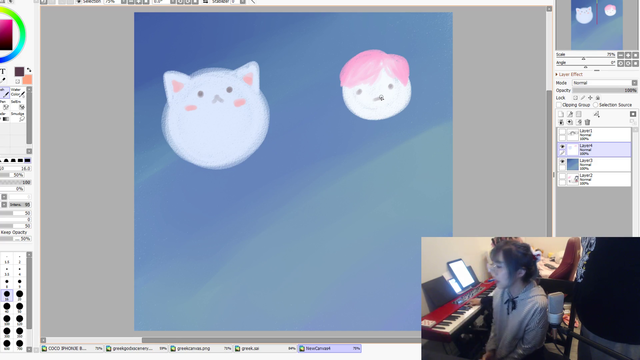
Task: Swap foreground and background colors
Action: coord(29,70)
